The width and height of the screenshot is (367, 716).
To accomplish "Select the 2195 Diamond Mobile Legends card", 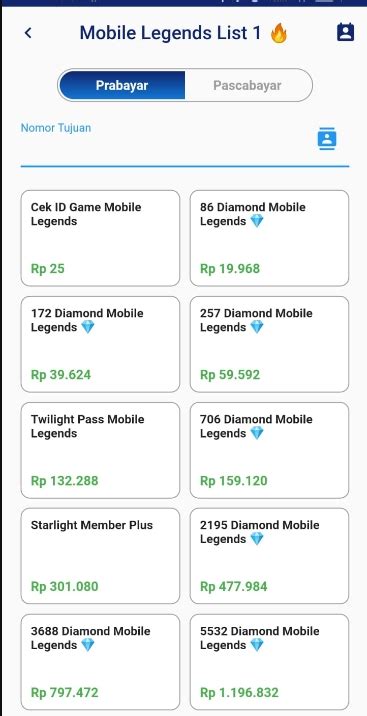I will click(269, 556).
